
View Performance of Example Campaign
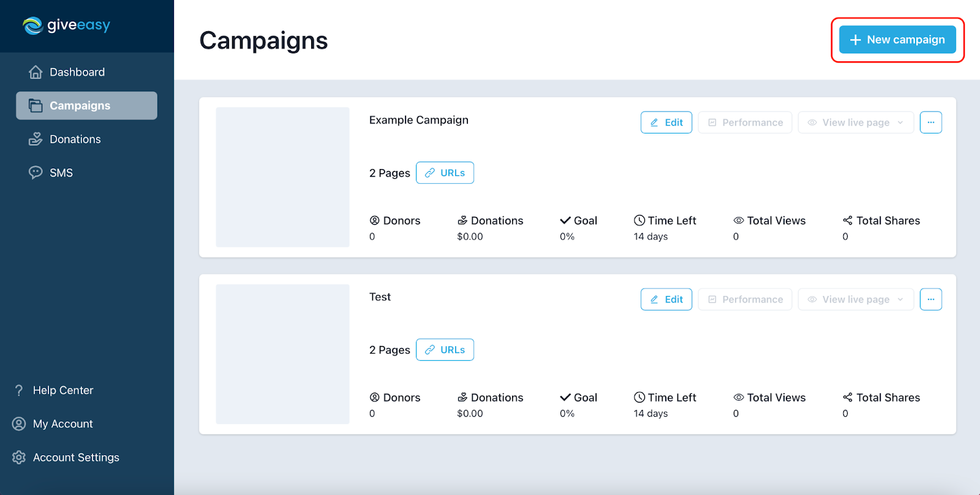(x=745, y=123)
